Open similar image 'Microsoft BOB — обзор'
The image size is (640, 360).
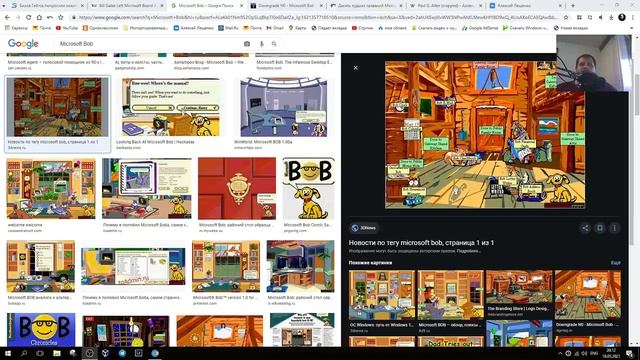coord(450,295)
